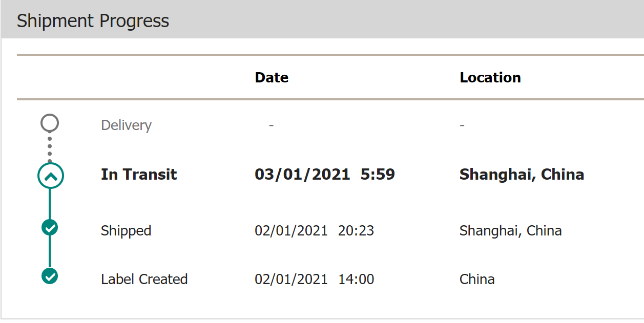644x323 pixels.
Task: Click the Date column header
Action: click(272, 77)
